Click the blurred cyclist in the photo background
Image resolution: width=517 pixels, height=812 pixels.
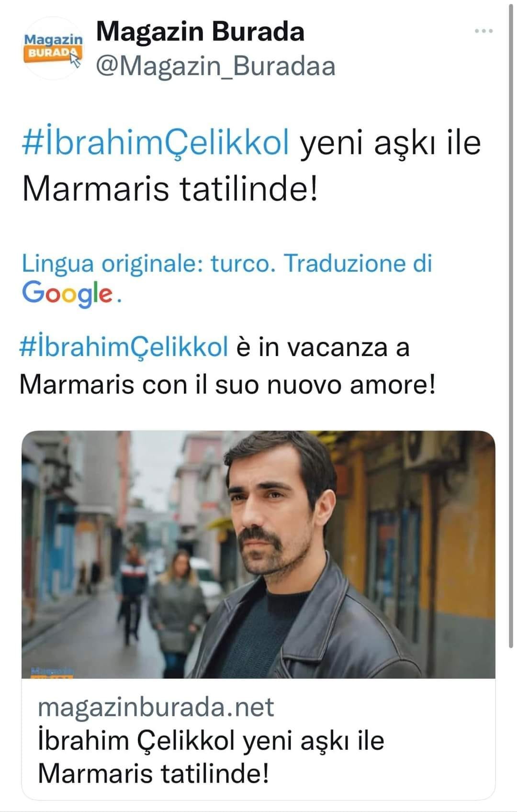[132, 593]
